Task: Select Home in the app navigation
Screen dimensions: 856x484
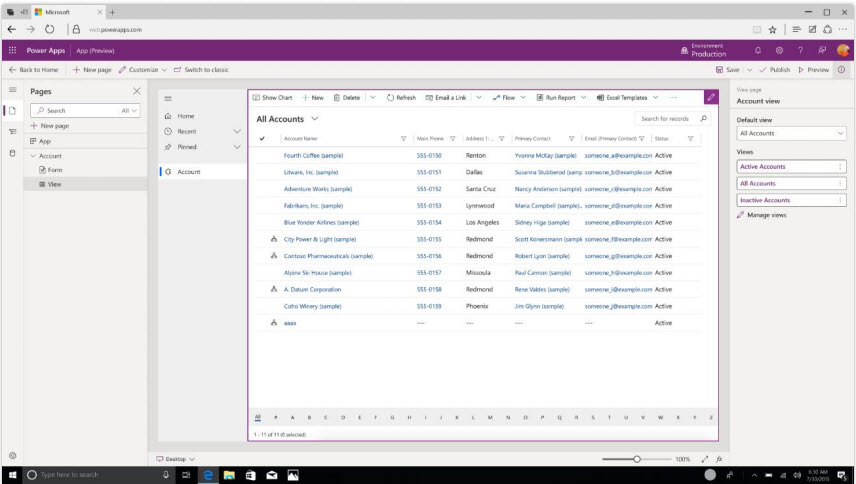Action: click(x=185, y=116)
